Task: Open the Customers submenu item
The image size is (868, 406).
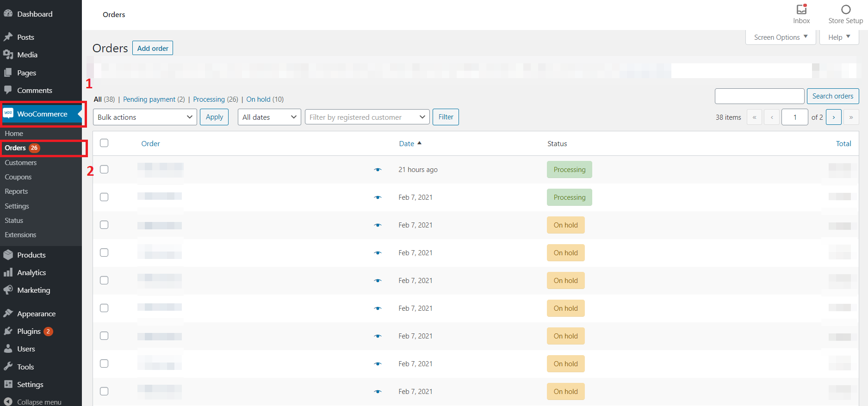Action: tap(21, 163)
